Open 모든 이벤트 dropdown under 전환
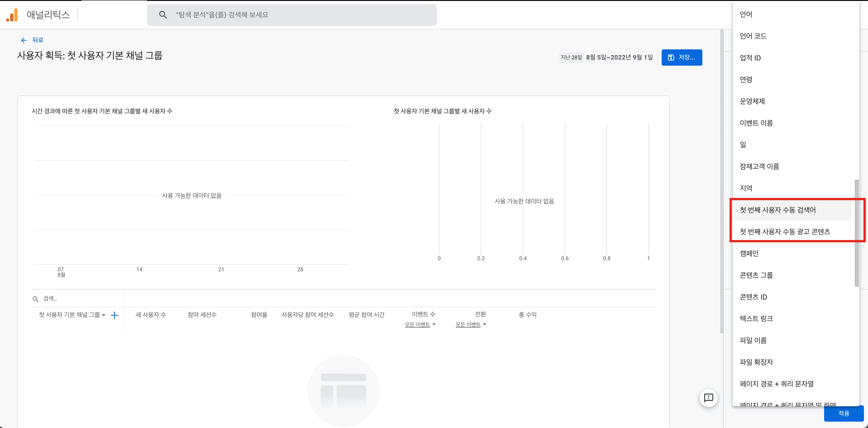 coord(471,325)
